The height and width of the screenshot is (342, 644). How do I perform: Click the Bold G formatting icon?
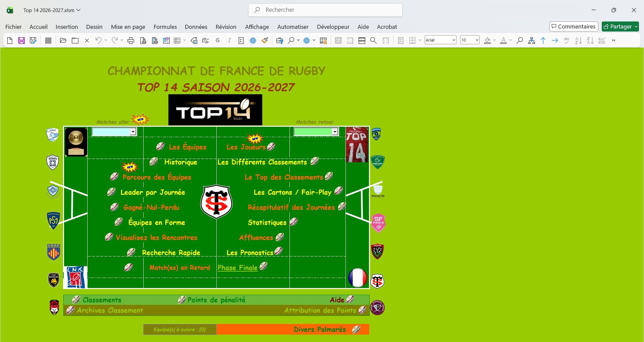[x=218, y=41]
